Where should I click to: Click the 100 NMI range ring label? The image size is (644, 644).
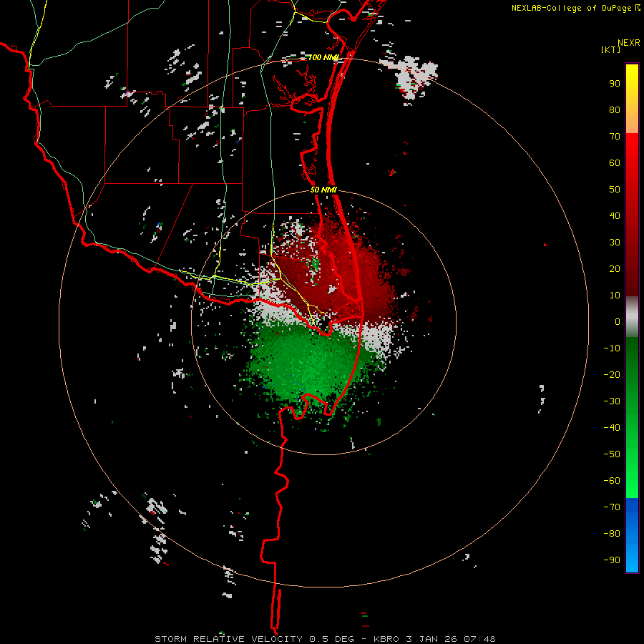(323, 57)
